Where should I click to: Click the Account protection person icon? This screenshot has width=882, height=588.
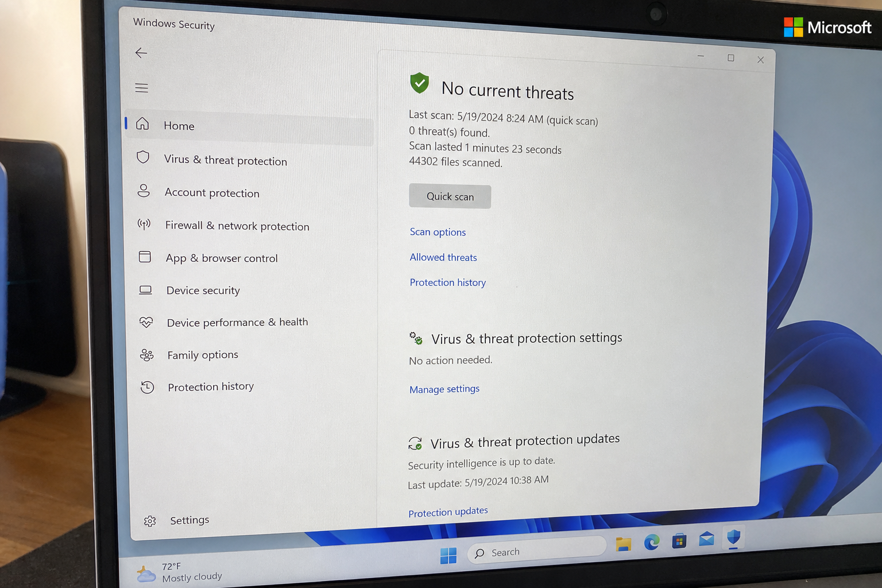(x=144, y=191)
